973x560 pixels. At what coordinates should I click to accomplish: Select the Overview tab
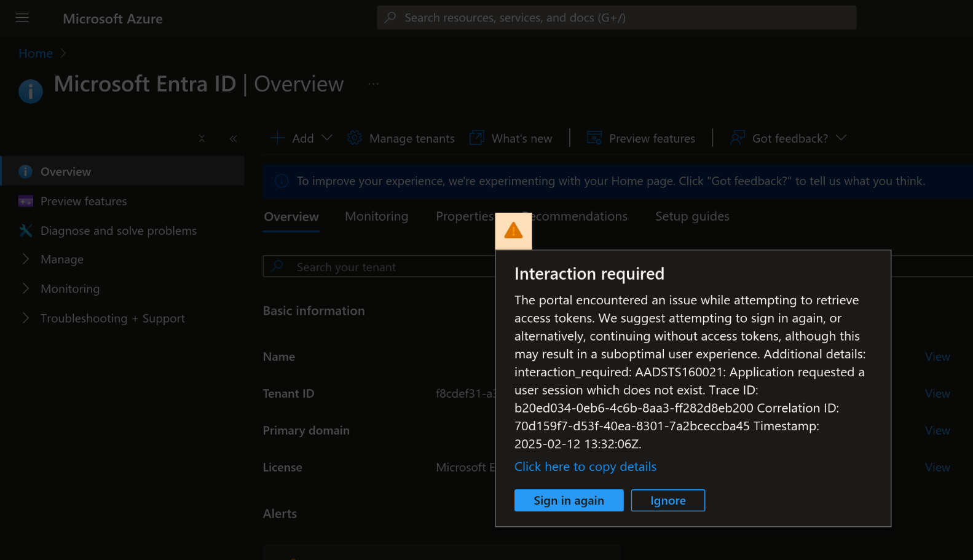(291, 217)
